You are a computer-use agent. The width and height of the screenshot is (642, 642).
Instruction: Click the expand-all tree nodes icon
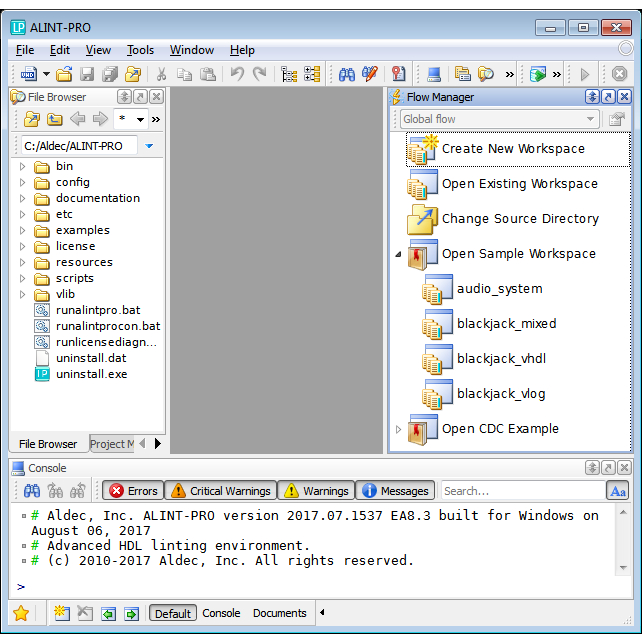point(312,74)
